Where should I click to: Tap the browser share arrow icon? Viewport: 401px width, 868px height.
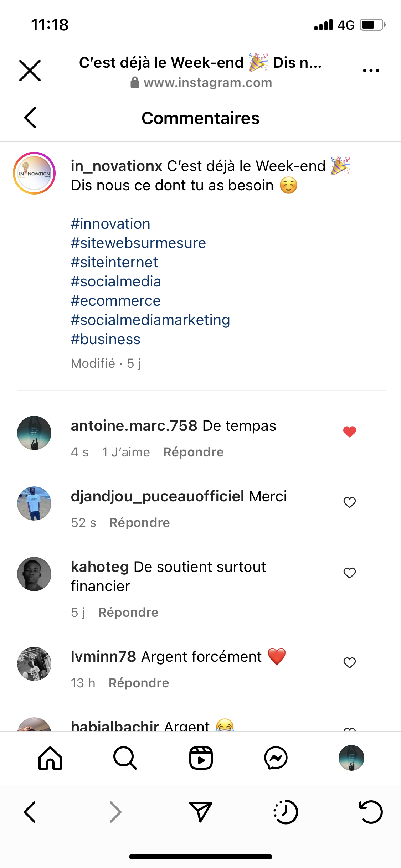201,812
